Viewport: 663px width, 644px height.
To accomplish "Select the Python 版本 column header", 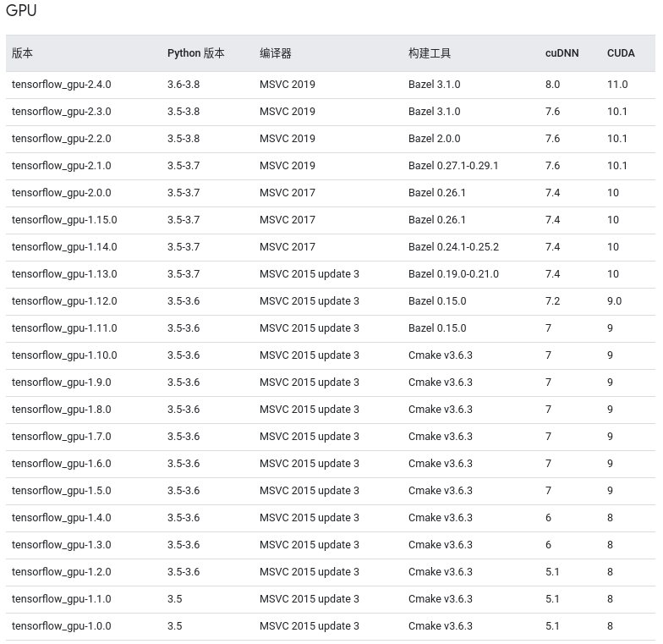I will pyautogui.click(x=196, y=53).
